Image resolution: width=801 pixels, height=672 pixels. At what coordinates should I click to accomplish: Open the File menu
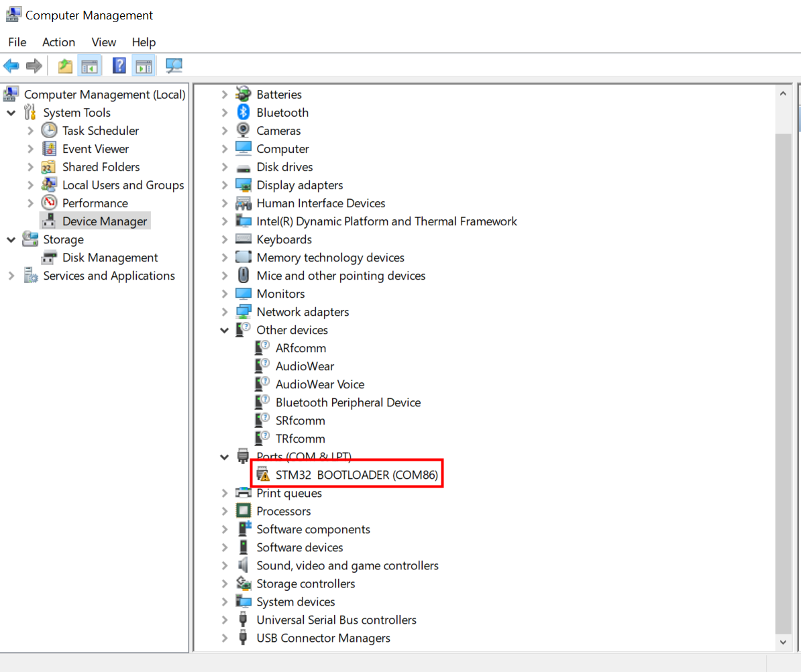coord(17,42)
